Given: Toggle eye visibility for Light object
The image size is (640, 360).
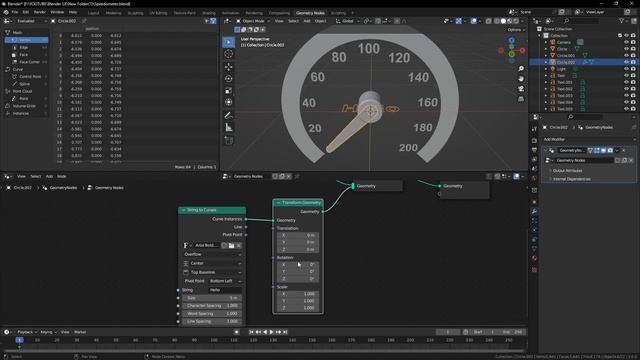Looking at the screenshot, I should coord(627,69).
